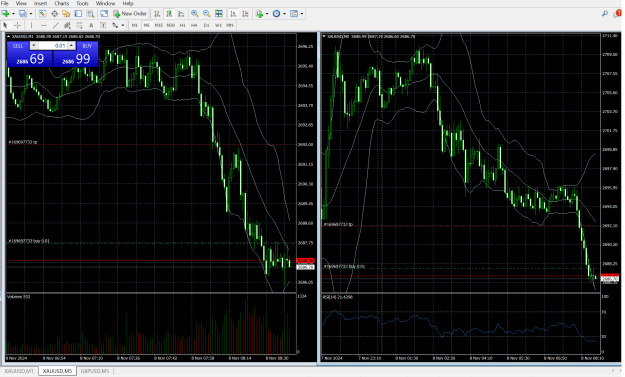Screen dimensions: 625x377
Task: Switch to D1 timeframe
Action: 206,25
